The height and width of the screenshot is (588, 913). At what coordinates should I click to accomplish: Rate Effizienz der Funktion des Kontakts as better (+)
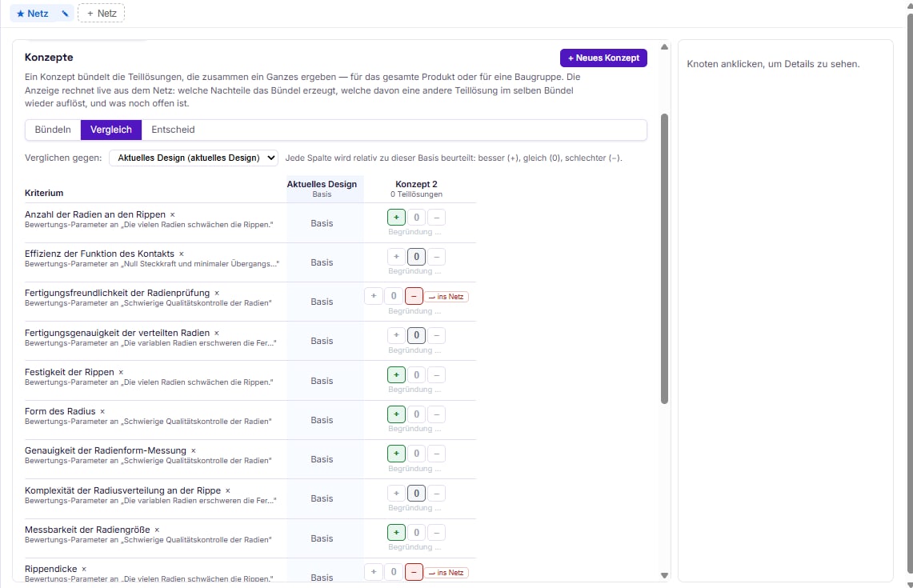tap(397, 257)
